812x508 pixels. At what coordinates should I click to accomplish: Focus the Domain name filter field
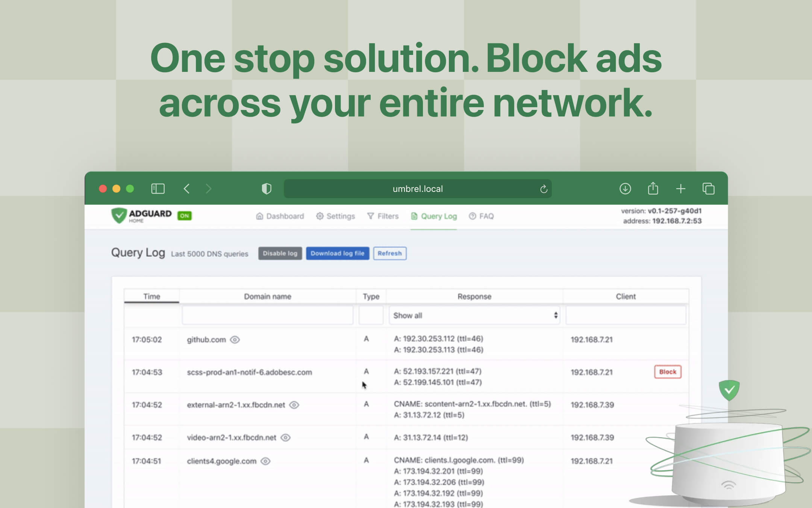coord(268,315)
